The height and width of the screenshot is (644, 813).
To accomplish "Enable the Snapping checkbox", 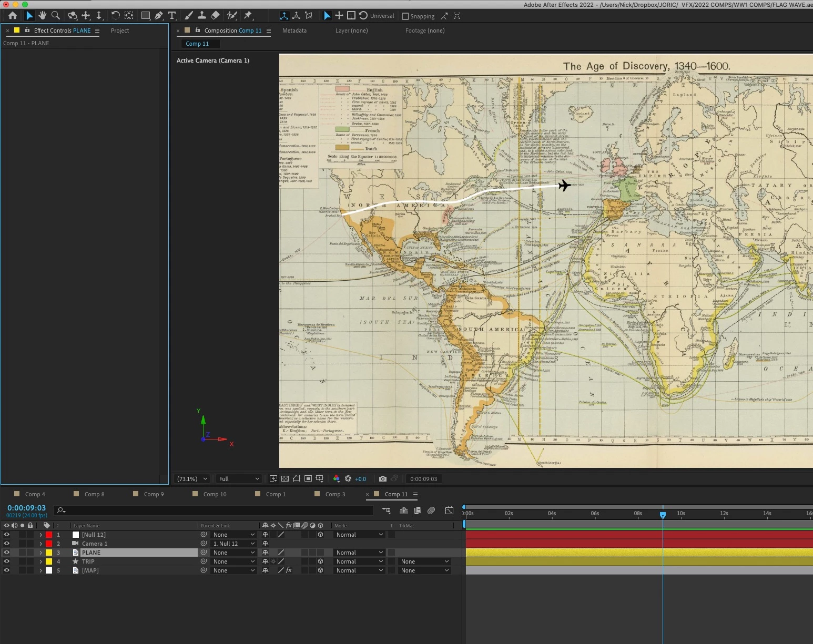I will [x=405, y=16].
